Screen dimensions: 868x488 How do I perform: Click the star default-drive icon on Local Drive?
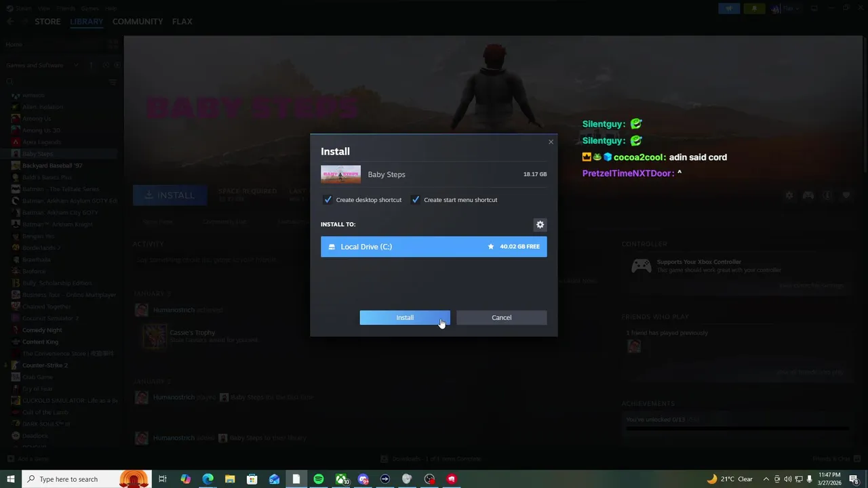tap(491, 247)
